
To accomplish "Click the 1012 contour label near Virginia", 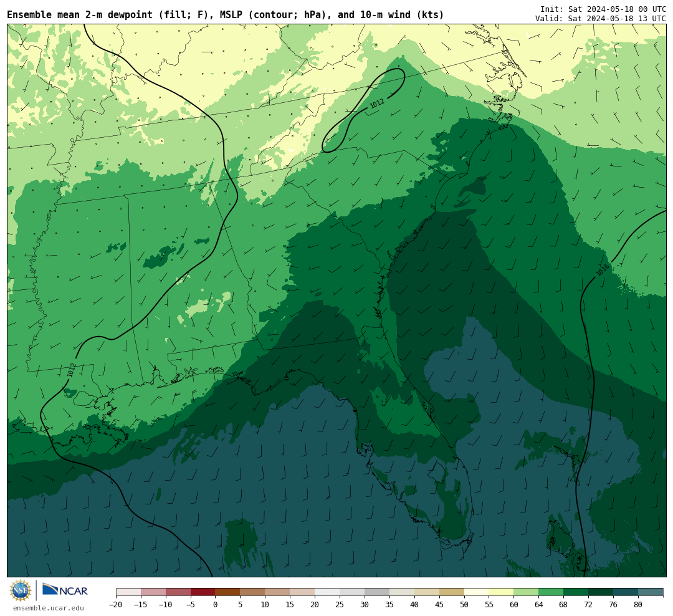I will click(x=377, y=103).
